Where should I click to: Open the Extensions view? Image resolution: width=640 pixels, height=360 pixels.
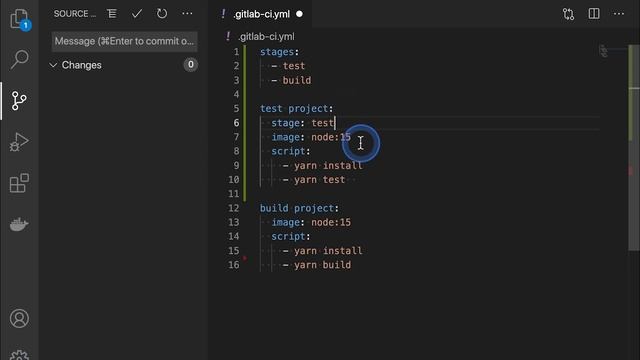[x=19, y=183]
